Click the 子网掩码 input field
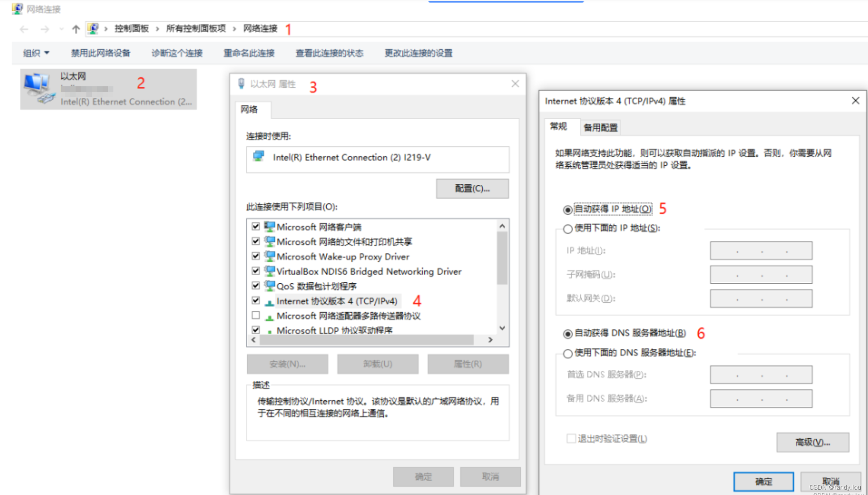 coord(761,274)
